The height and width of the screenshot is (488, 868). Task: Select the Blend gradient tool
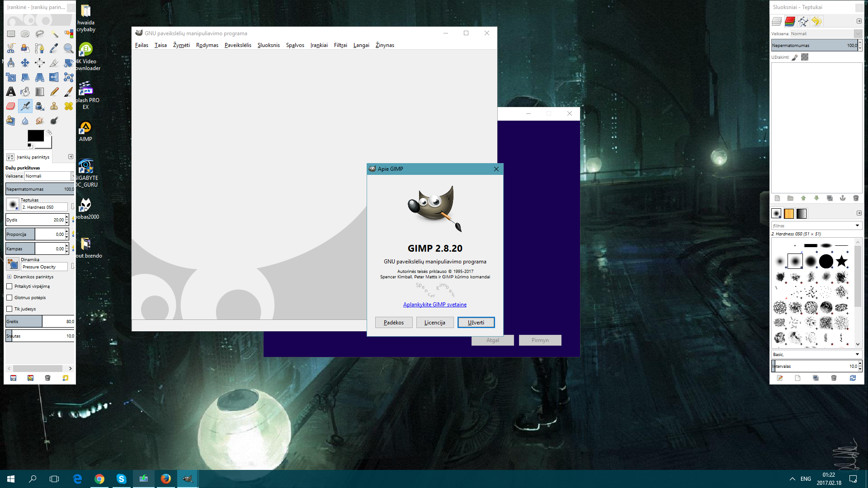[40, 92]
